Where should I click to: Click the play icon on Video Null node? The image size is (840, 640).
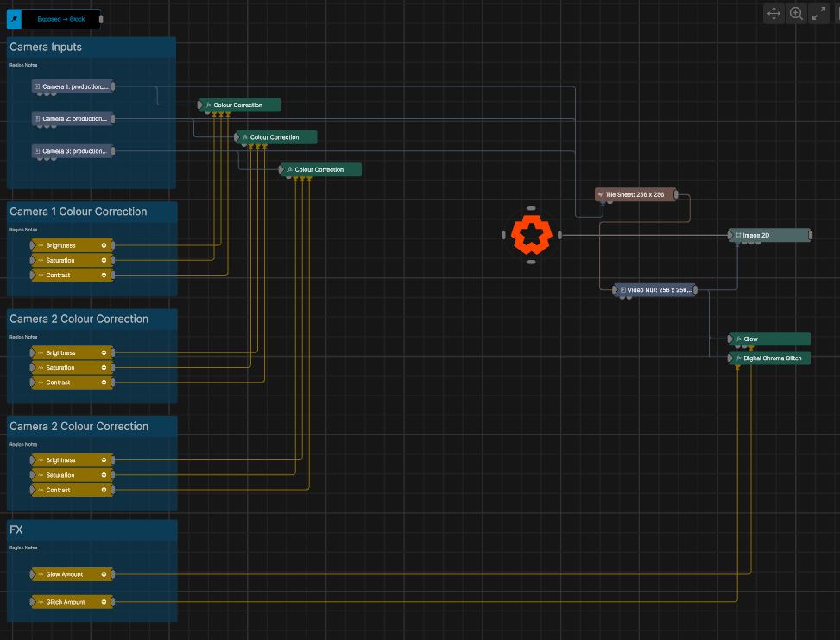coord(622,290)
